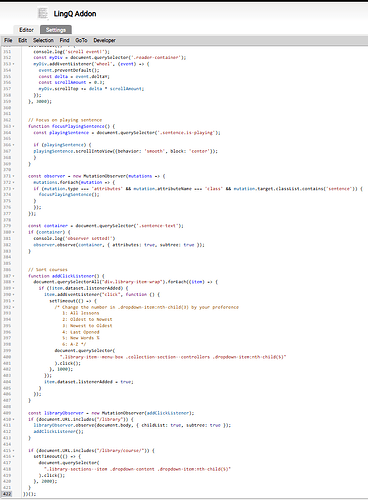Fold the if (container) block at line 380
Viewport: 368px width, 500px height.
[x=14, y=232]
